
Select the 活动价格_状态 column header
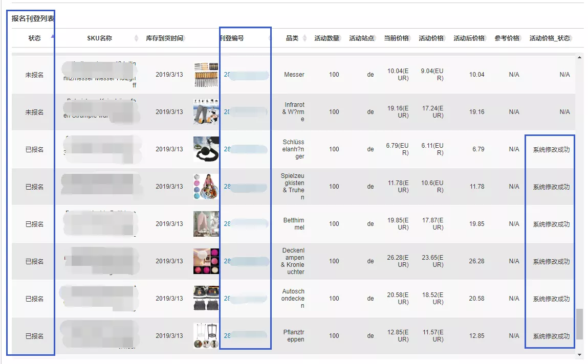point(549,38)
